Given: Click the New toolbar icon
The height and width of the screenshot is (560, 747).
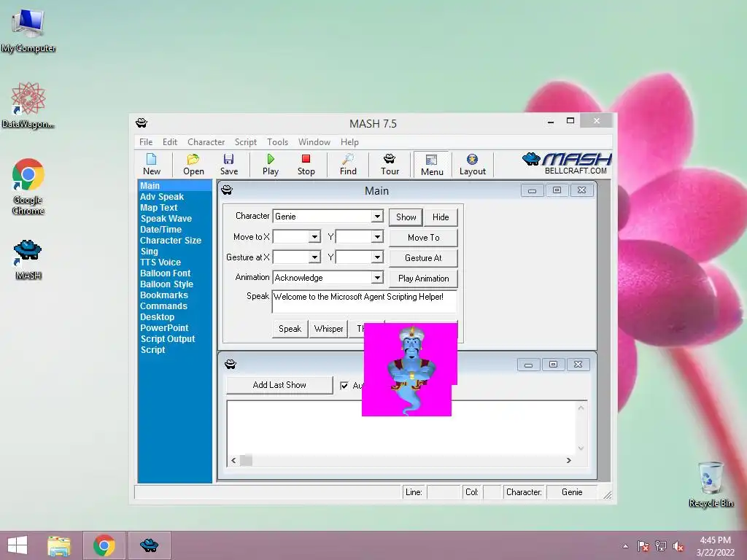Looking at the screenshot, I should (x=152, y=164).
